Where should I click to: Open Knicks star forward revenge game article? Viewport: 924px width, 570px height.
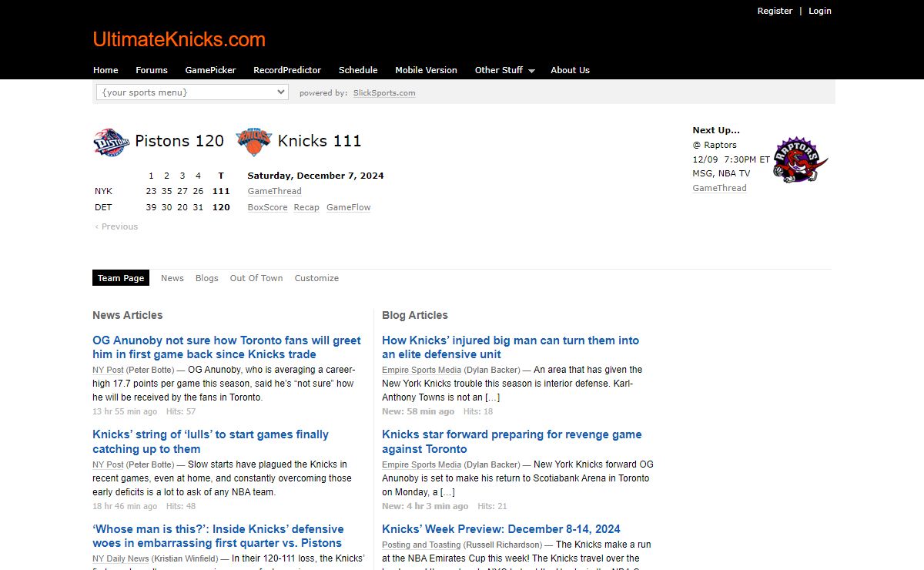pos(512,441)
